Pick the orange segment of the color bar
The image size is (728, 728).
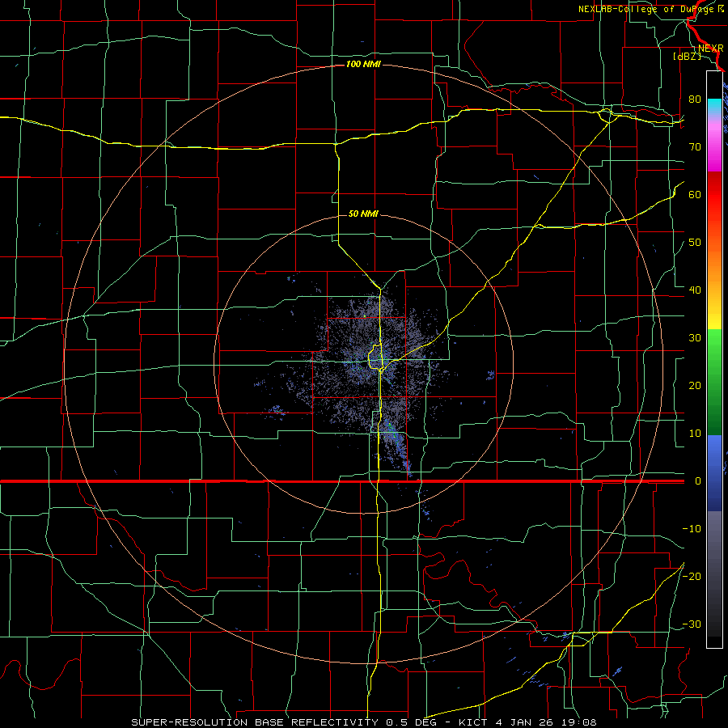click(714, 274)
